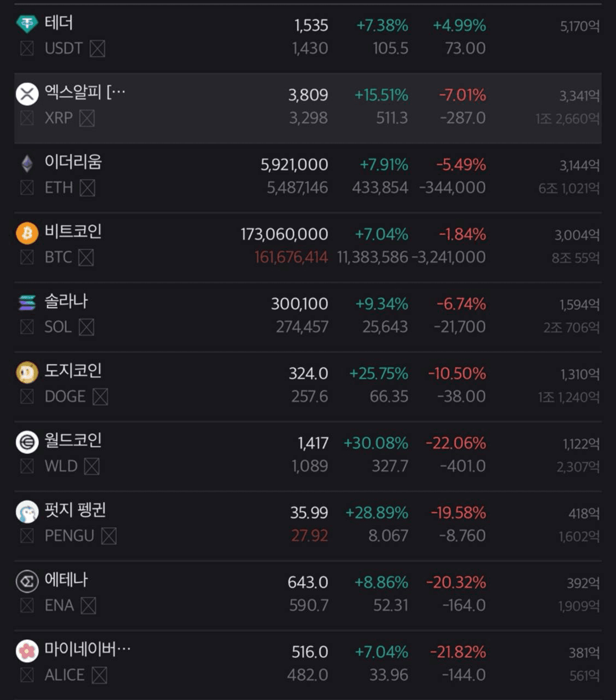616x700 pixels.
Task: Click the small icon right of ETH ticker
Action: click(x=88, y=188)
